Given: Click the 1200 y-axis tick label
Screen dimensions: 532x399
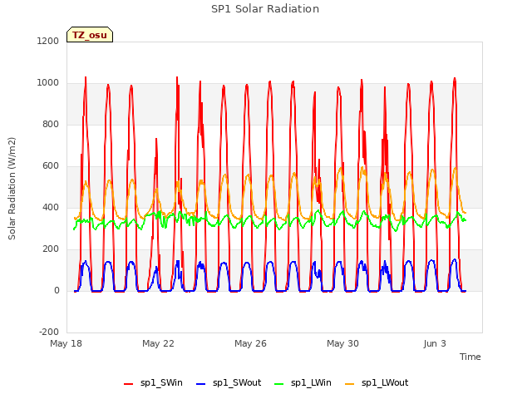Looking at the screenshot, I should 48,42.
